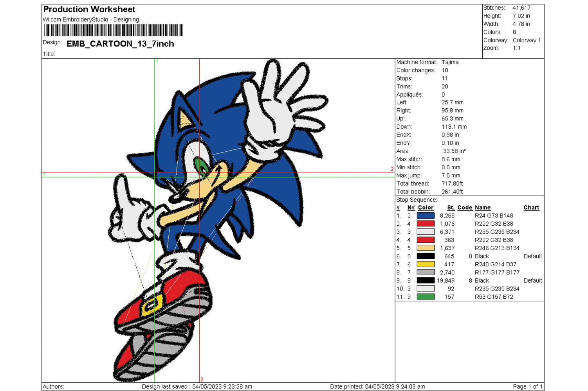Click the barcode under Wilcom EmbroideryStudio
This screenshot has height=391, width=588.
pos(114,30)
